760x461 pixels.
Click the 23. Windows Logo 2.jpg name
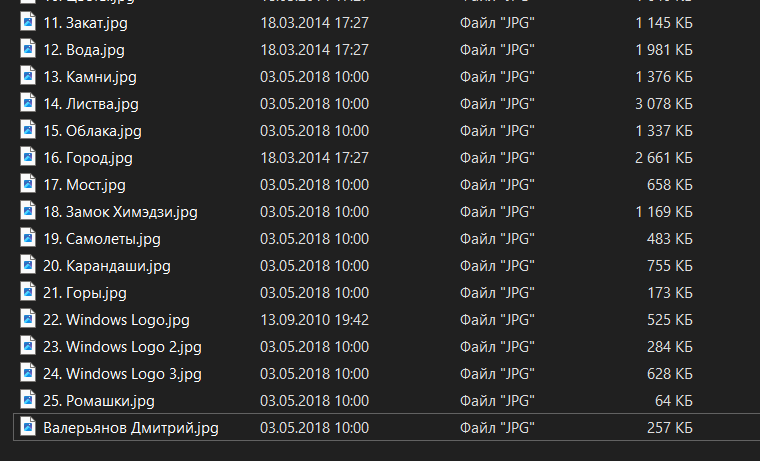pos(123,346)
